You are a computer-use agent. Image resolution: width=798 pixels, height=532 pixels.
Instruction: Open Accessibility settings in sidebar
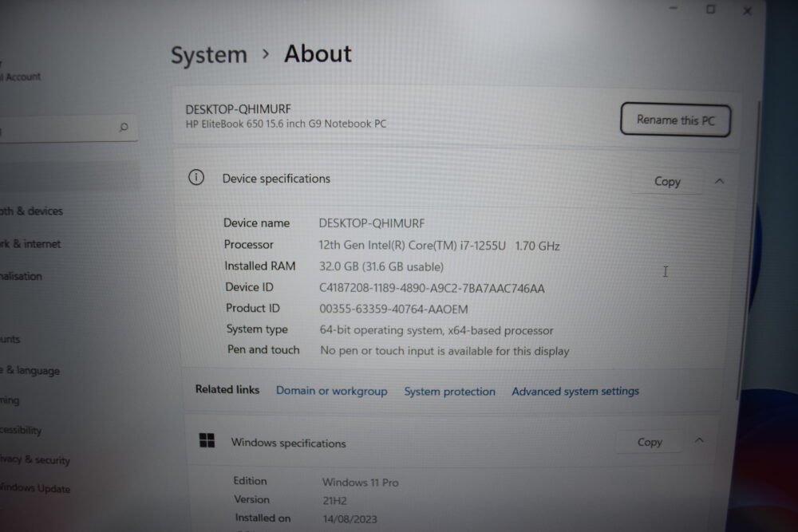point(21,430)
